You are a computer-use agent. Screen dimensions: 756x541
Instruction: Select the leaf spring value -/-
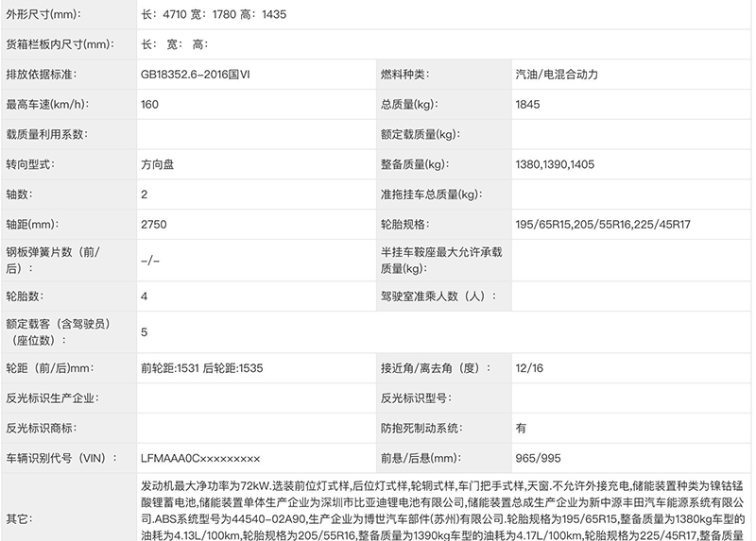(150, 261)
